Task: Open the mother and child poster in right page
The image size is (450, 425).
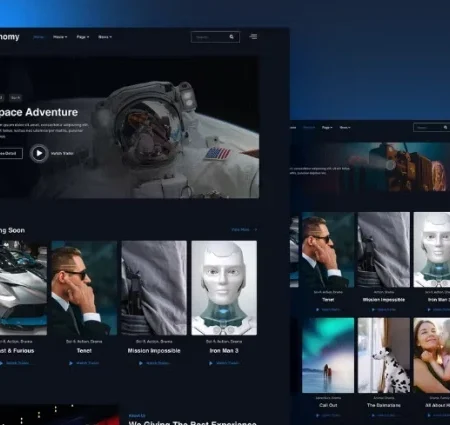Action: (x=432, y=355)
